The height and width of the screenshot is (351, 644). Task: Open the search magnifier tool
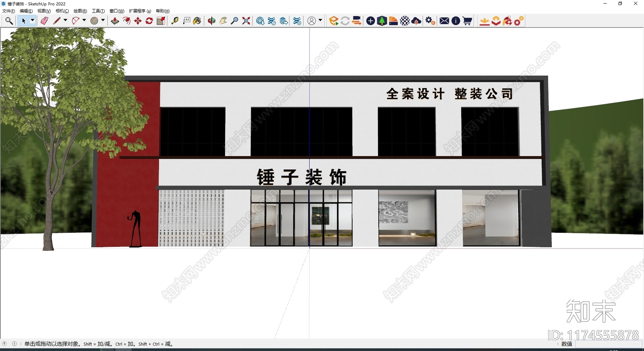(9, 21)
